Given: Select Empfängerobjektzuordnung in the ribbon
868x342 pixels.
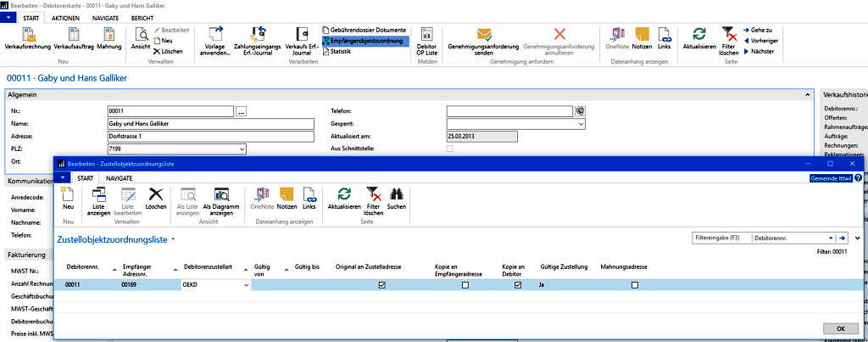Looking at the screenshot, I should (x=364, y=40).
